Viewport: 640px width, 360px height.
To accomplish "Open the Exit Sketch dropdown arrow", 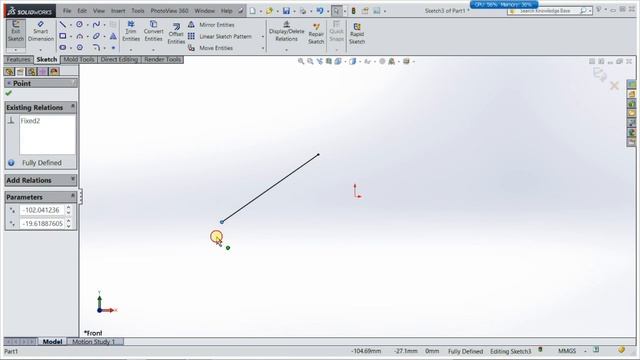I will tap(16, 50).
